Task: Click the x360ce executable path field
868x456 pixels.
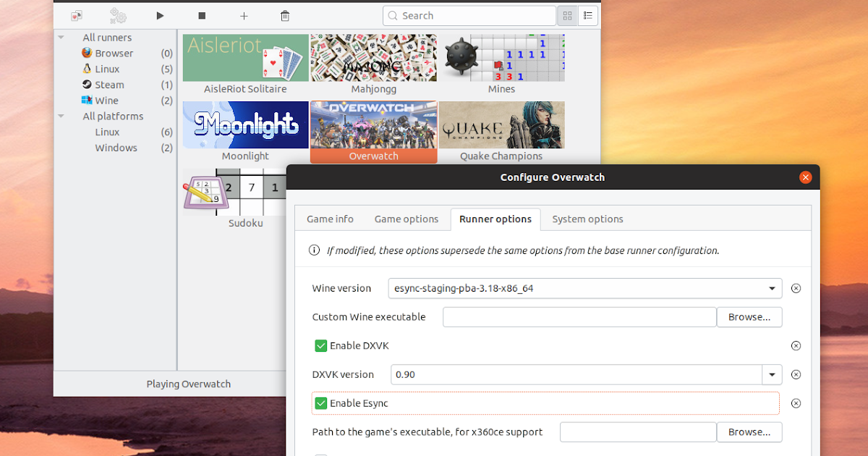Action: coord(638,432)
